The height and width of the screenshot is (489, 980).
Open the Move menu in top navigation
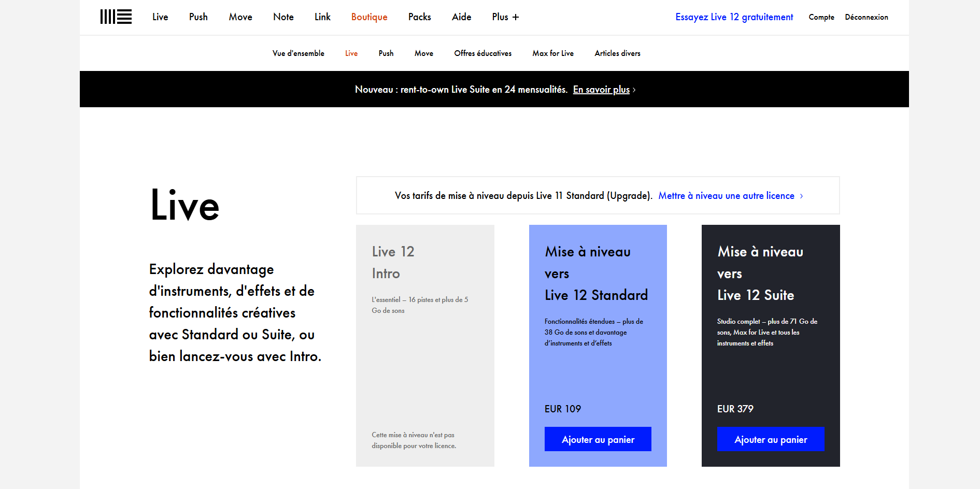pos(240,17)
